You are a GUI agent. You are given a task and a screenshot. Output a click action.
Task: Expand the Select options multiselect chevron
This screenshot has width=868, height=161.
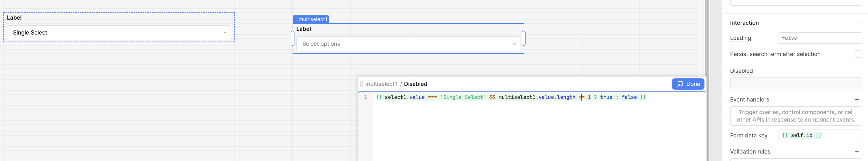point(514,44)
